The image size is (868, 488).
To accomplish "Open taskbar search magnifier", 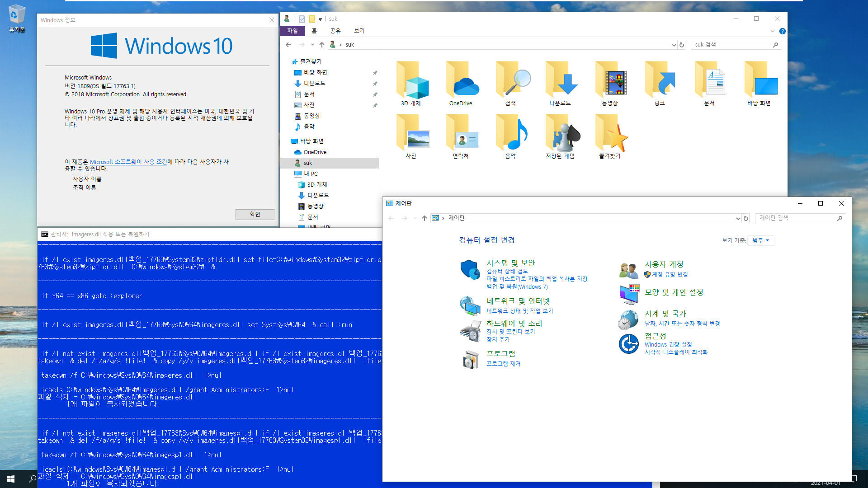I will click(x=33, y=479).
